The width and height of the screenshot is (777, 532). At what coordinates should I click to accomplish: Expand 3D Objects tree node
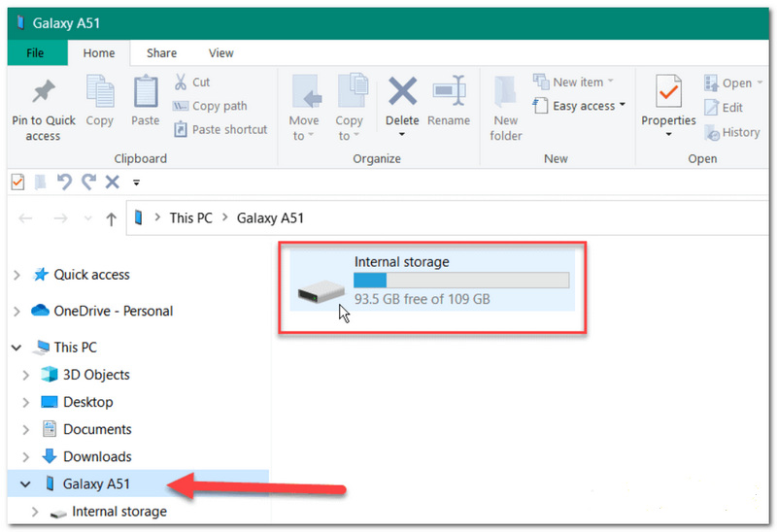pyautogui.click(x=26, y=375)
